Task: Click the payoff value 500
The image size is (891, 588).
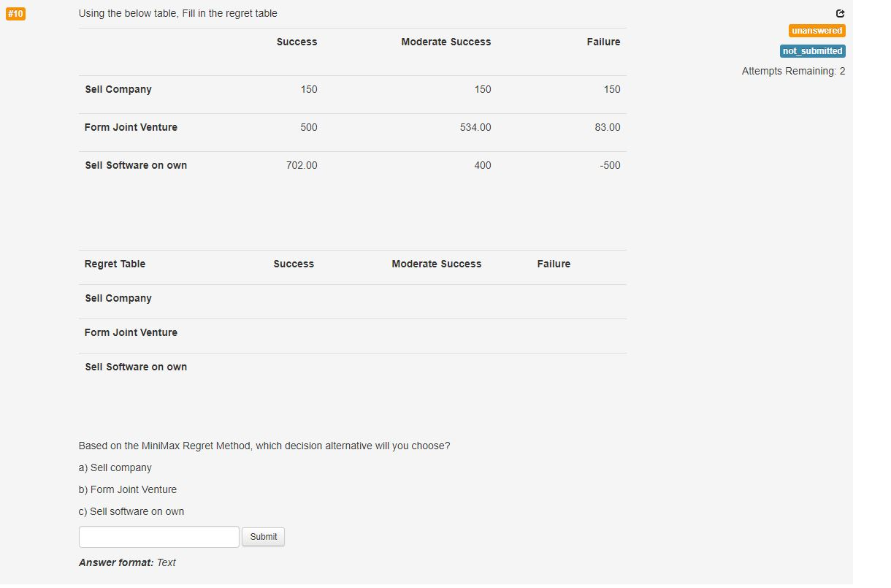Action: click(309, 127)
